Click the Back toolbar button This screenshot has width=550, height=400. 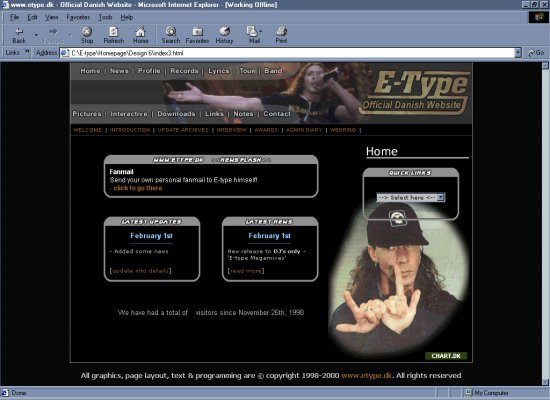[19, 35]
